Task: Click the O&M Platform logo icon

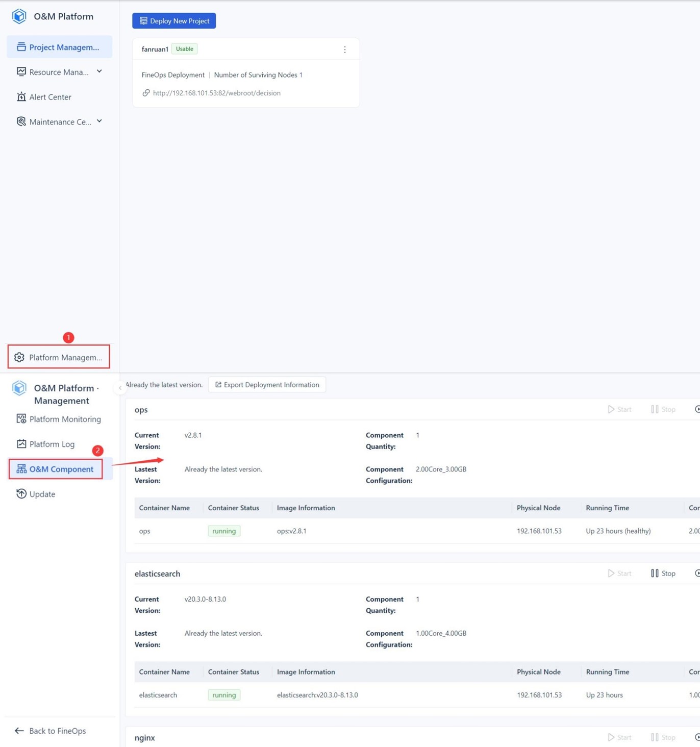Action: coord(19,16)
